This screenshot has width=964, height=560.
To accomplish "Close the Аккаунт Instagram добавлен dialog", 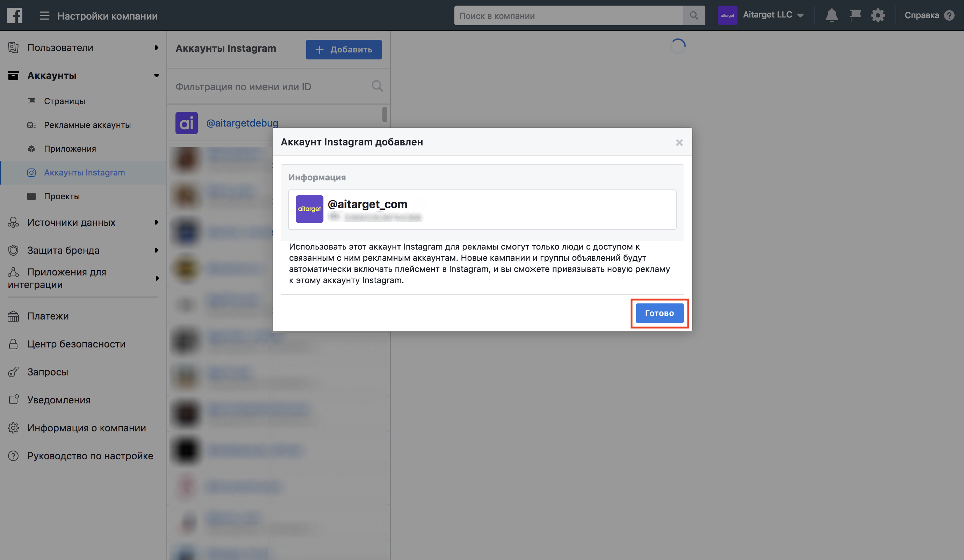I will tap(679, 143).
